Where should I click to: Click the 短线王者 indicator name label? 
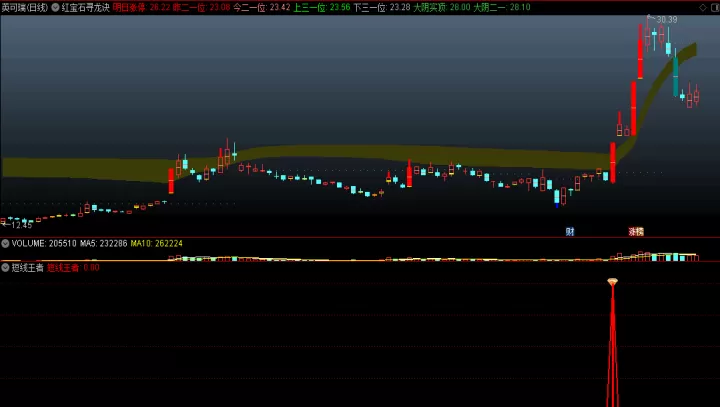click(x=28, y=267)
